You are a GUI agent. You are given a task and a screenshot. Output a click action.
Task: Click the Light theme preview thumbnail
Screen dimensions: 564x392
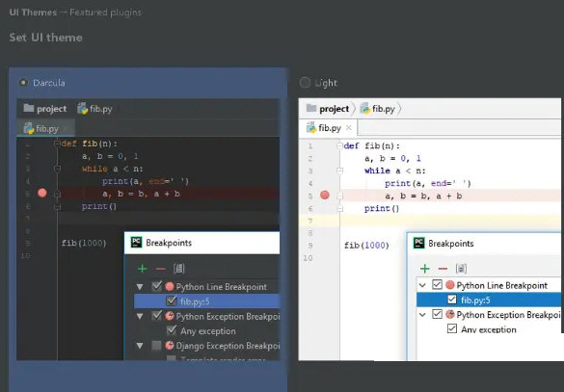pos(429,229)
